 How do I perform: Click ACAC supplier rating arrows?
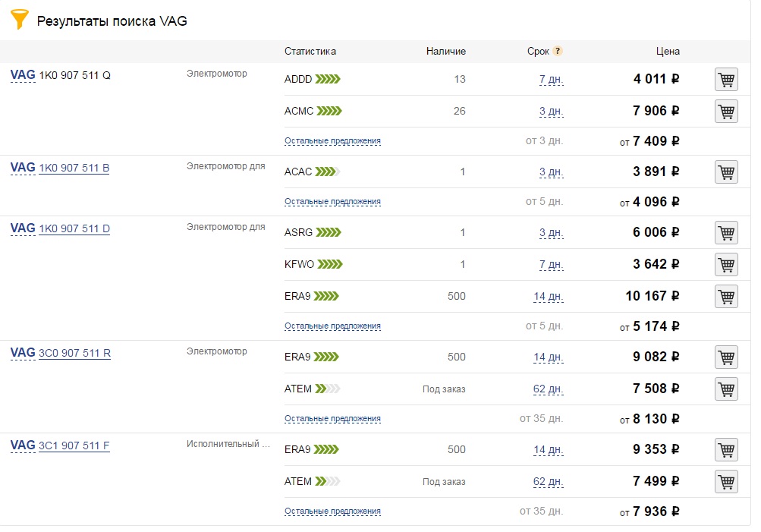pos(328,172)
